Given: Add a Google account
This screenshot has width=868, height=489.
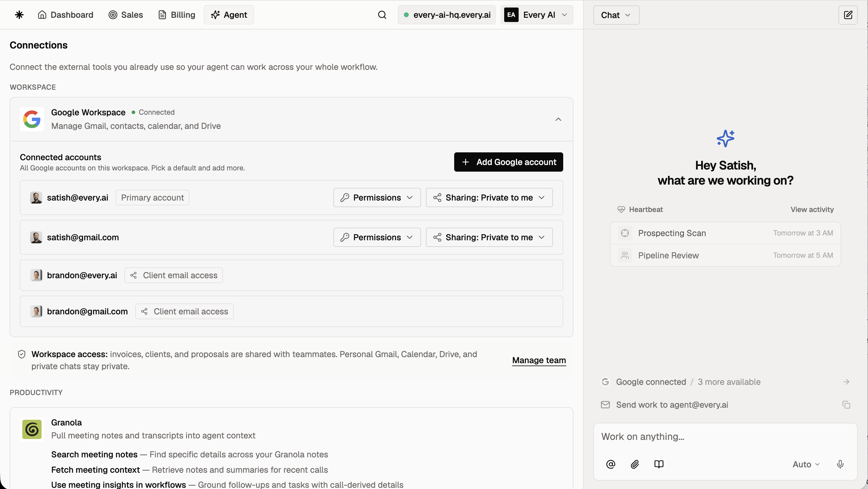Looking at the screenshot, I should pyautogui.click(x=508, y=162).
